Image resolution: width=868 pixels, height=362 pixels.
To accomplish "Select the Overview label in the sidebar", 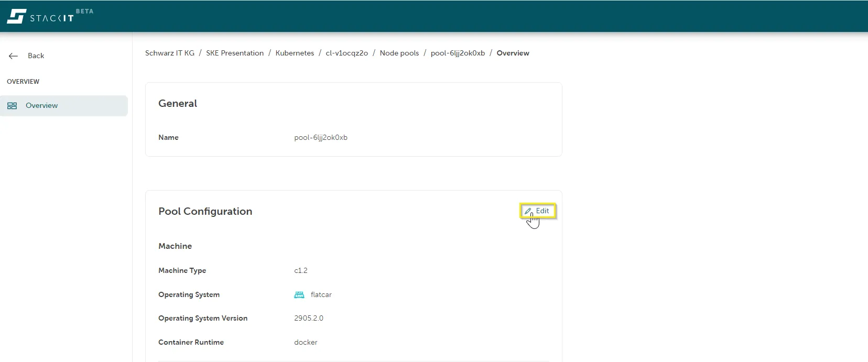I will [41, 106].
